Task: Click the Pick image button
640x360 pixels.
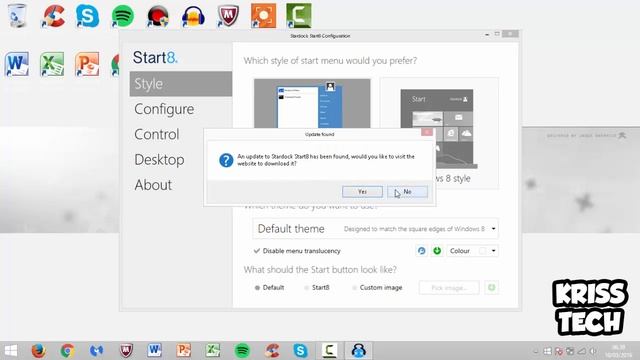Action: point(449,287)
